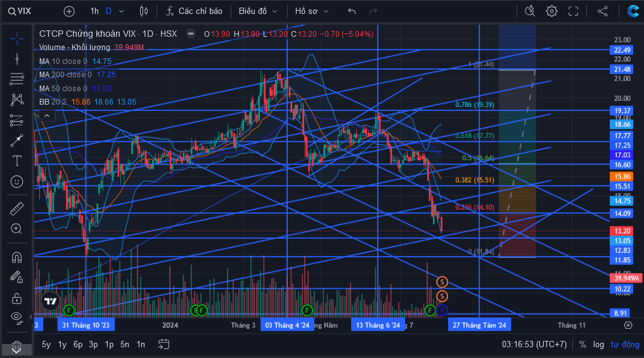644x358 pixels.
Task: Open time axis settings gear
Action: point(628,325)
